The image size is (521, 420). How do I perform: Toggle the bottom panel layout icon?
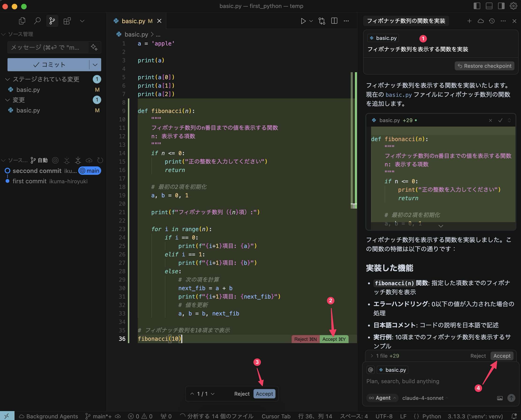coord(489,6)
